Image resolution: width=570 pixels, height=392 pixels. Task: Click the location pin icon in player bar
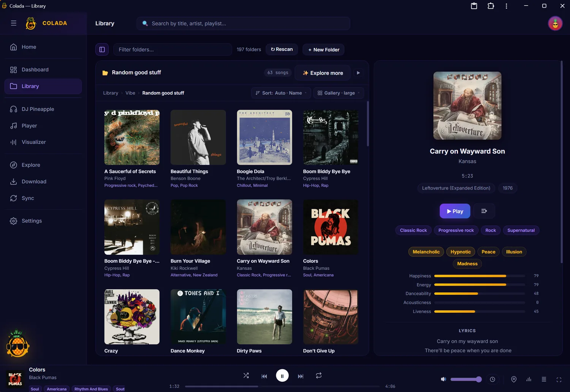coord(514,379)
